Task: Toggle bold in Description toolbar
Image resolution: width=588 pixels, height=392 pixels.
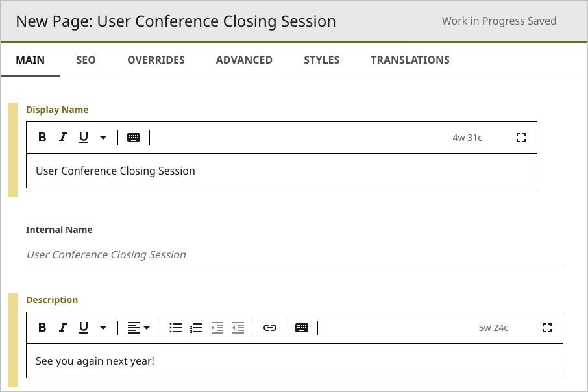Action: [x=42, y=327]
